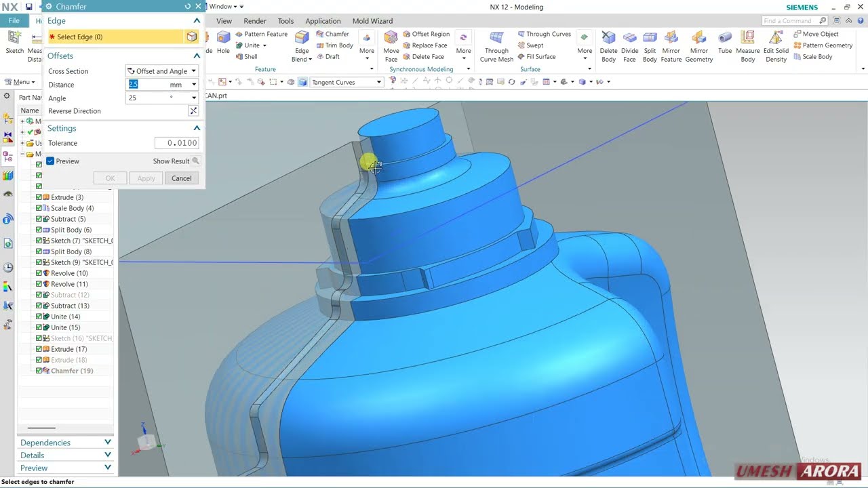Image resolution: width=868 pixels, height=488 pixels.
Task: Click the Tolerance value field
Action: [176, 143]
